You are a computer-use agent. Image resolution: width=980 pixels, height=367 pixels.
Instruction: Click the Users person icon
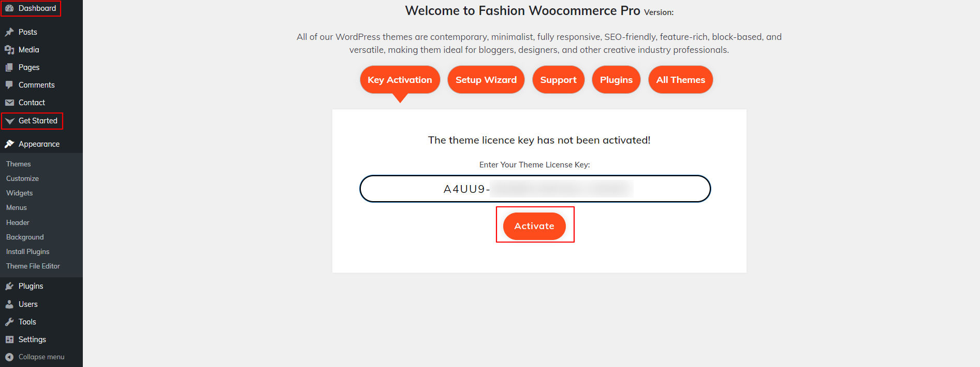tap(9, 304)
